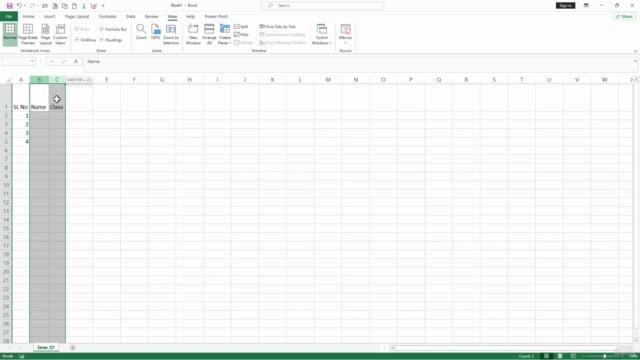Open the Name Box dropdown arrow

pos(32,62)
